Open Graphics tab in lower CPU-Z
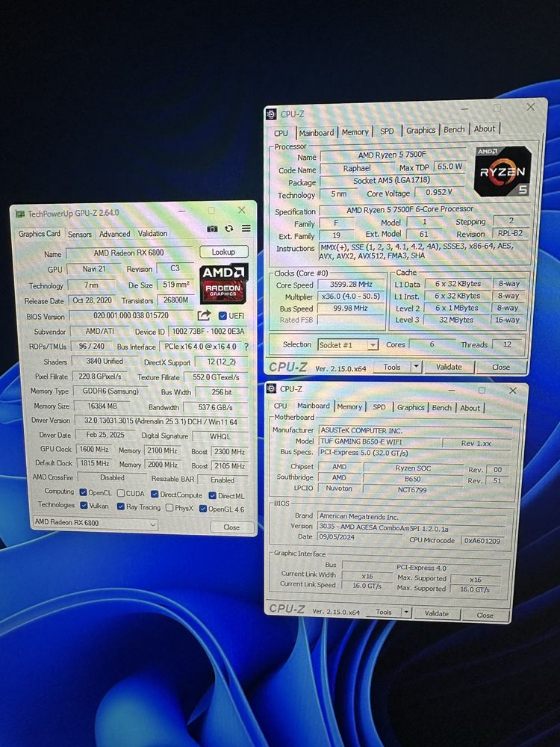 [411, 407]
